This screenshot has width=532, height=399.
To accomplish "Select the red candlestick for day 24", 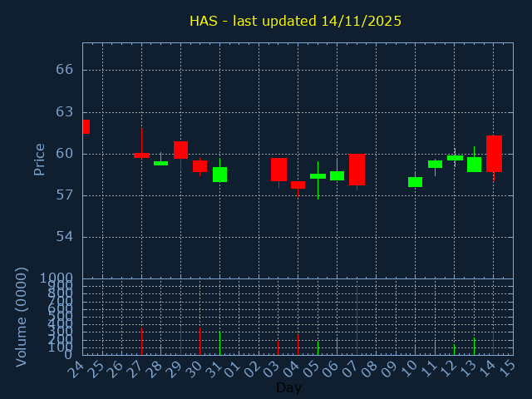I will click(86, 126).
